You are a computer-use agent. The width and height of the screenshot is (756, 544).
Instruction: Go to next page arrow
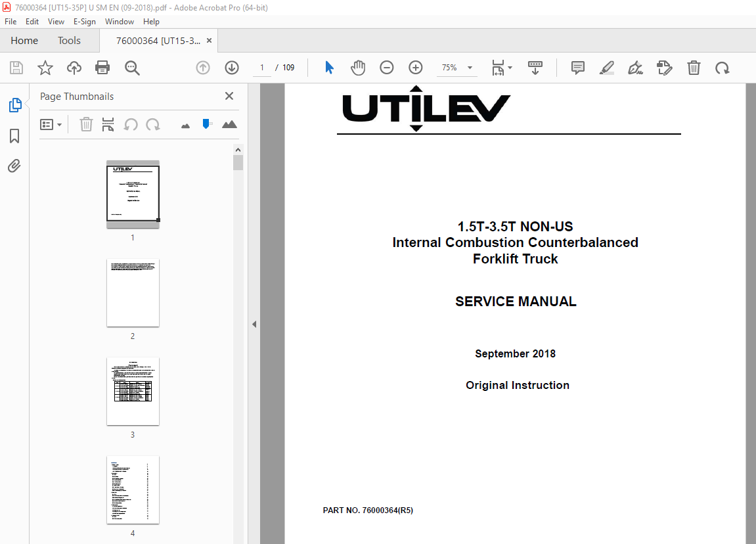pyautogui.click(x=232, y=68)
